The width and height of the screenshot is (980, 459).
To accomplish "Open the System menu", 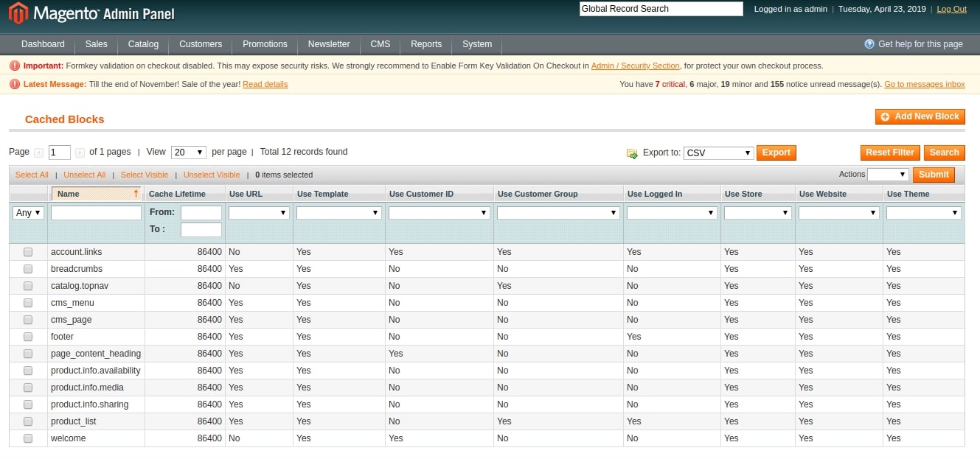I will [x=477, y=44].
